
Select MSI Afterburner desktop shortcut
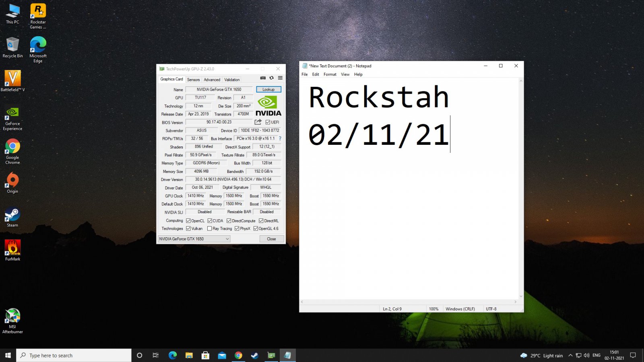tap(12, 321)
